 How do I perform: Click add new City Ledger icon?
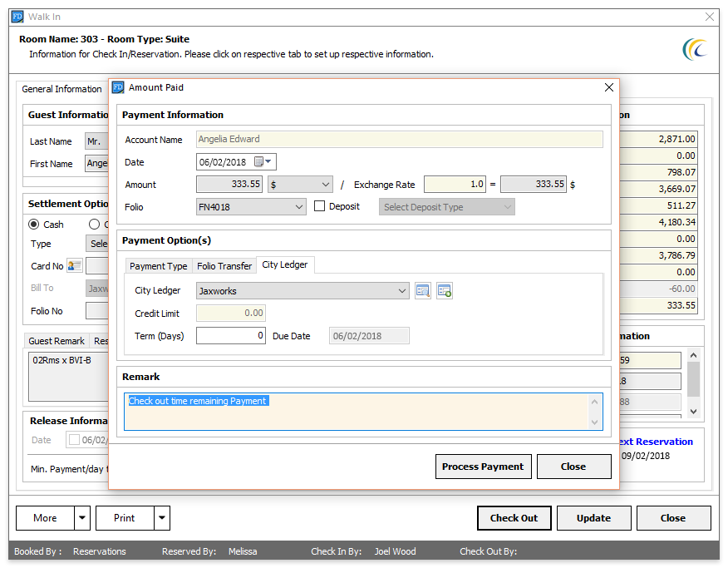(x=445, y=291)
